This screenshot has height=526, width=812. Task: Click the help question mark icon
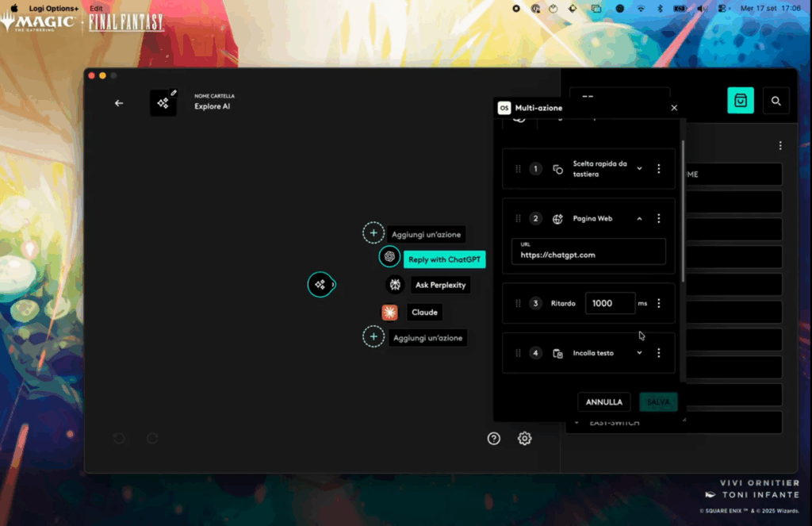(x=494, y=439)
